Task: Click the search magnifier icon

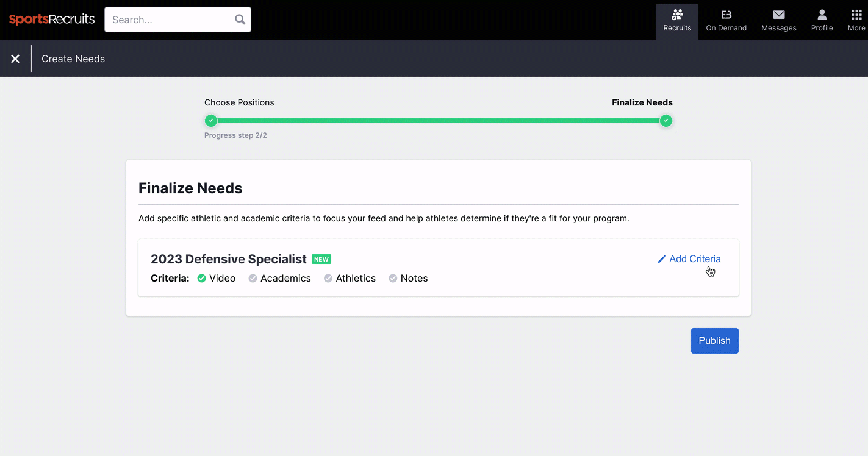Action: 240,20
